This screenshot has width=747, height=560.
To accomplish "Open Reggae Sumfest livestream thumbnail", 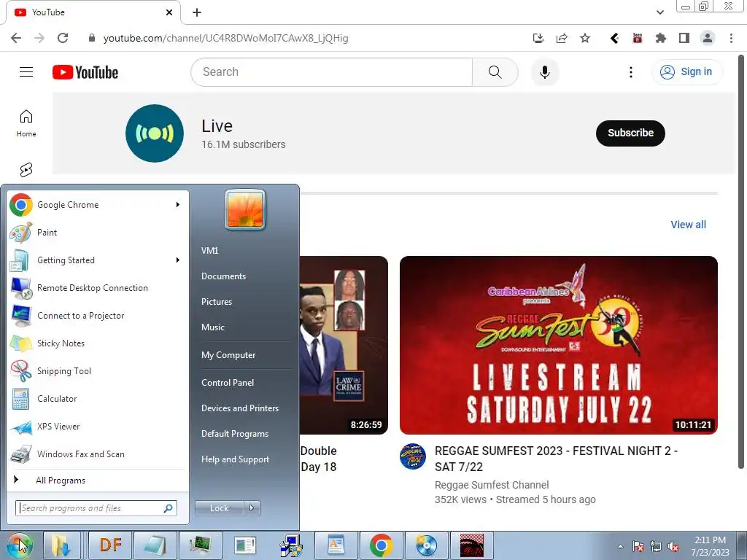I will [558, 345].
